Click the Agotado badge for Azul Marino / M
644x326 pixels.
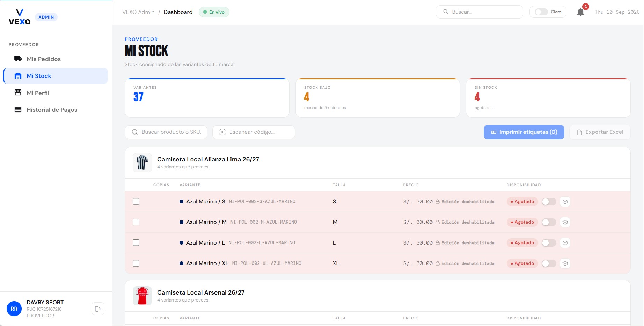522,222
